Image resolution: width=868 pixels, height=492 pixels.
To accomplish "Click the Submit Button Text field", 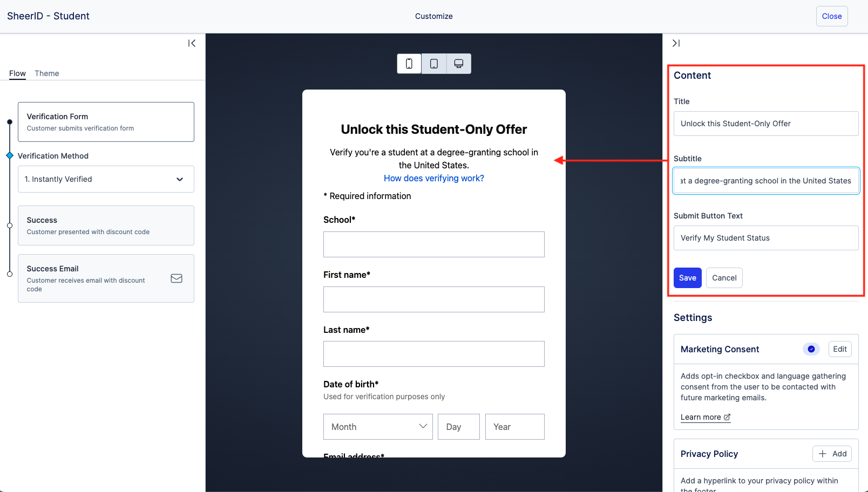I will pos(765,238).
